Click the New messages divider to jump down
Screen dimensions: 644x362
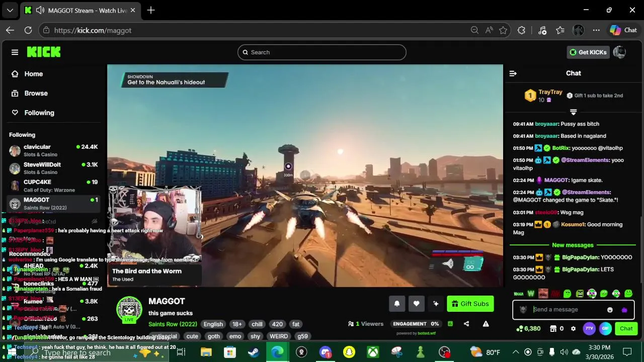point(573,245)
